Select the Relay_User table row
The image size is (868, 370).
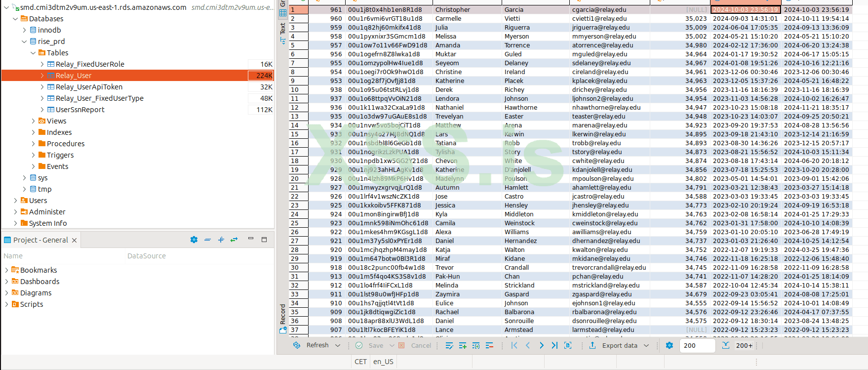coord(137,76)
